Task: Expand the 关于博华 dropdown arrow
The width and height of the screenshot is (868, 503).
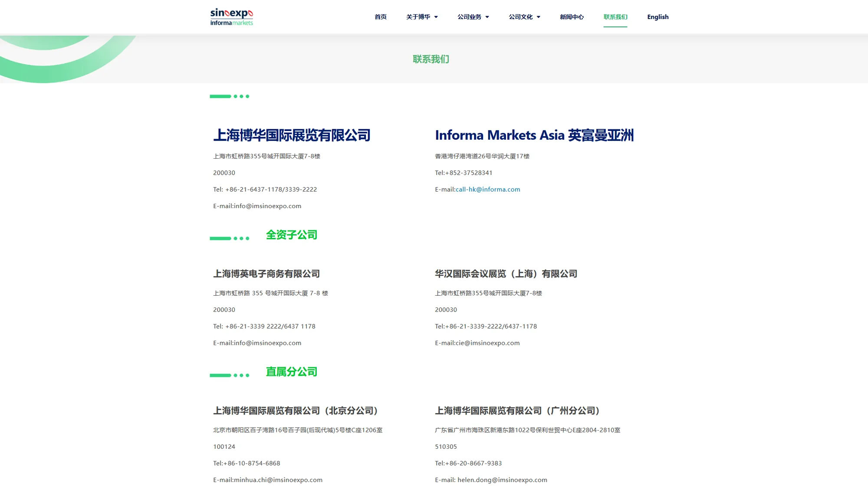Action: [436, 17]
